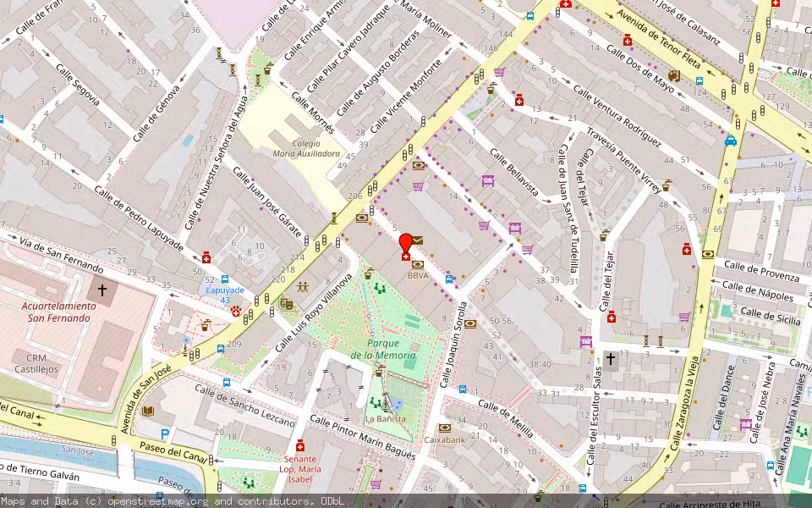Click the bus stop icon on Calle de Melilla
Screen dimensions: 812x508
tap(463, 389)
